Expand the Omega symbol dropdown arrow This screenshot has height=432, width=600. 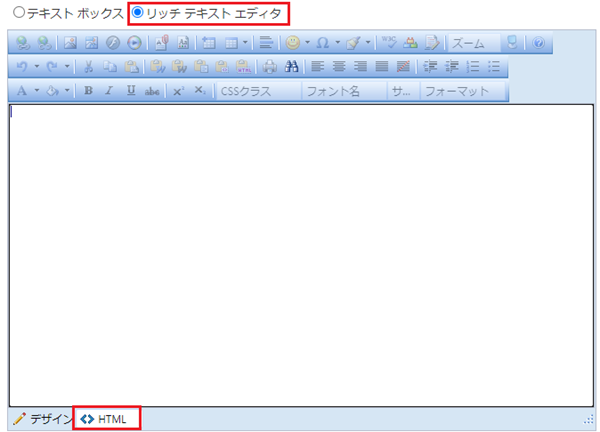[338, 42]
